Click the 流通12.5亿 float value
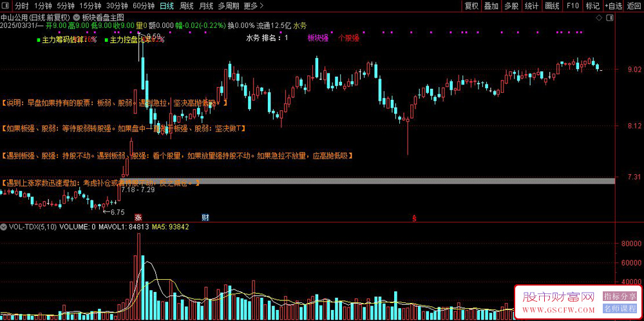 pos(274,26)
